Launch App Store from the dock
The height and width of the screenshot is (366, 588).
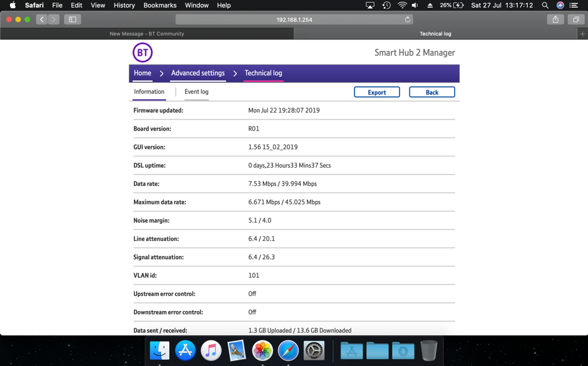tap(185, 350)
